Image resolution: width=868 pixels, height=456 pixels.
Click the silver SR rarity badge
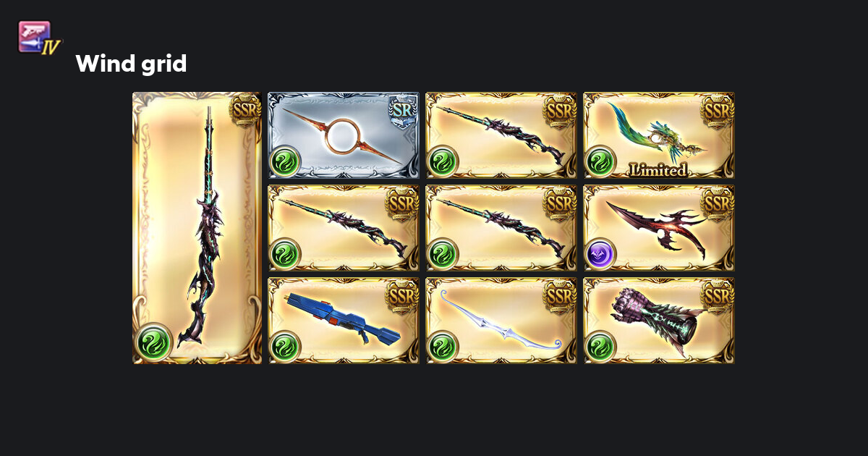click(403, 110)
